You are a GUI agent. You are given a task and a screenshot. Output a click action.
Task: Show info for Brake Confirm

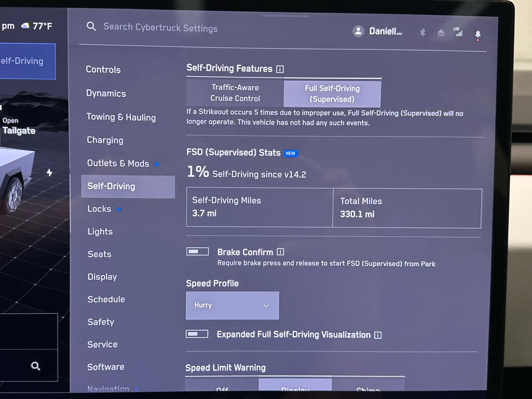280,252
